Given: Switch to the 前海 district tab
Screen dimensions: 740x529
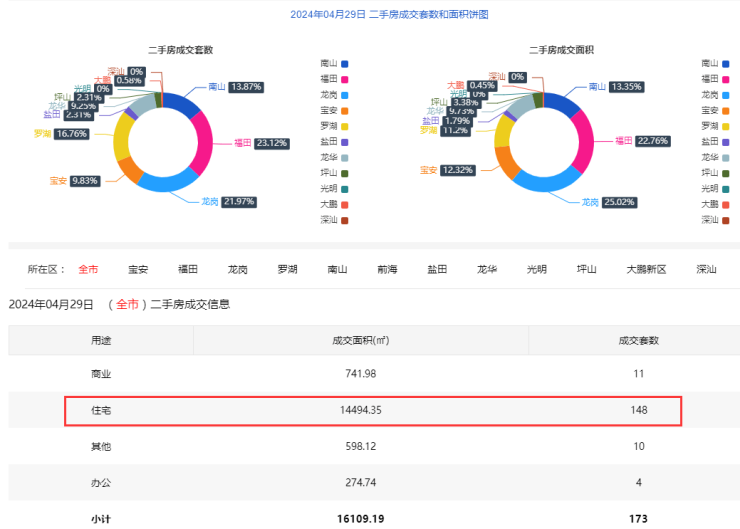Looking at the screenshot, I should coord(387,269).
